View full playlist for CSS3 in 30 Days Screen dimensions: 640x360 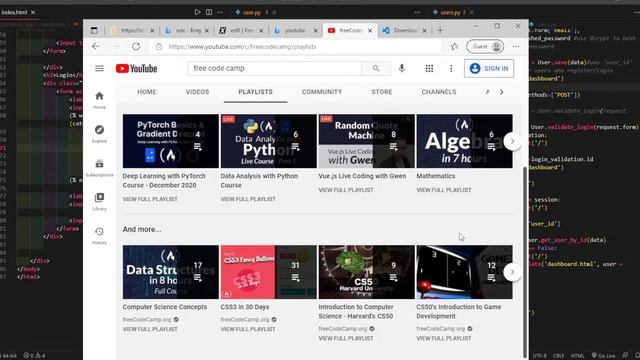coord(248,329)
